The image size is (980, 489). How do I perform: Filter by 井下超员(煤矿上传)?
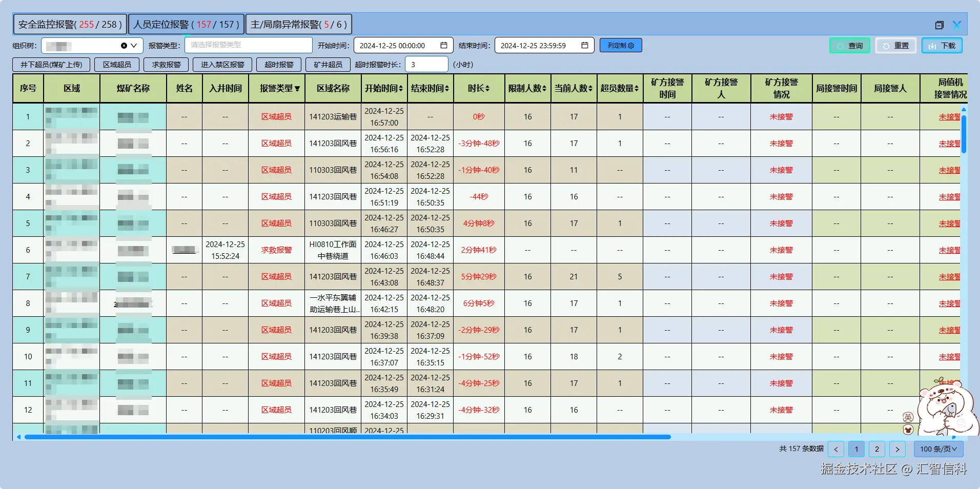(51, 65)
